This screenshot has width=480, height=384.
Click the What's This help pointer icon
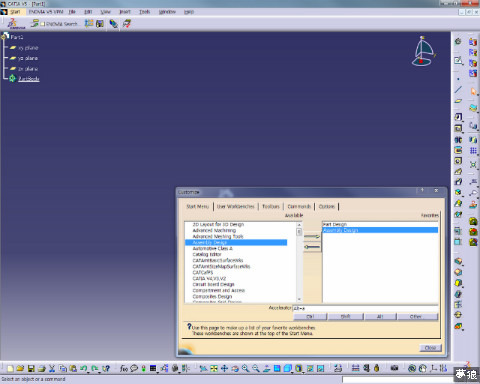(106, 368)
